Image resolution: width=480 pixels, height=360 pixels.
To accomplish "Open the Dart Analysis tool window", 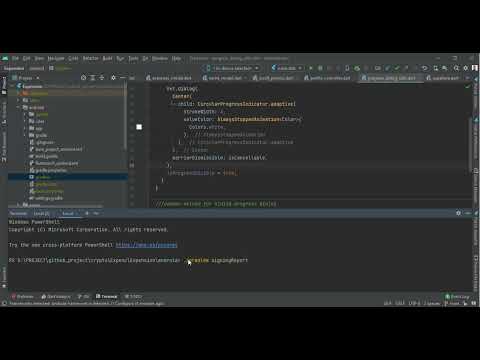I will [x=56, y=296].
